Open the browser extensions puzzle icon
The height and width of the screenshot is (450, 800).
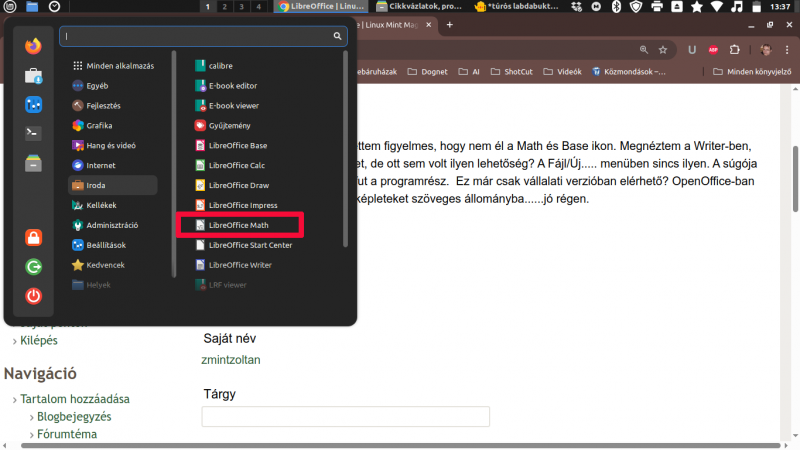pyautogui.click(x=735, y=49)
